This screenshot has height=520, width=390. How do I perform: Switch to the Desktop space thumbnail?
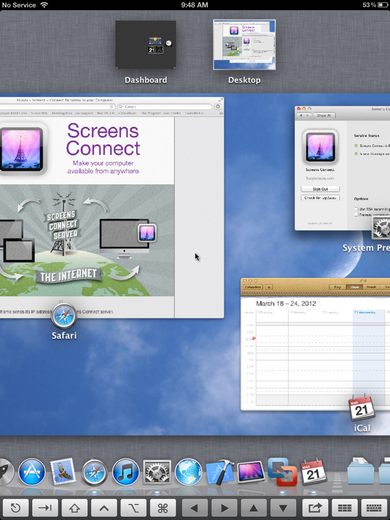point(244,45)
